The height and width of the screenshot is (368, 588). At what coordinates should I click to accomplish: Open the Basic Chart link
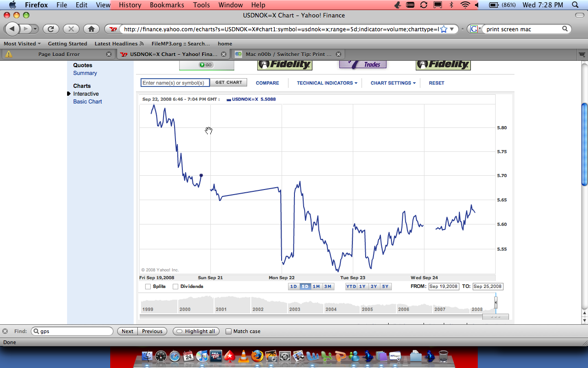[x=87, y=102]
